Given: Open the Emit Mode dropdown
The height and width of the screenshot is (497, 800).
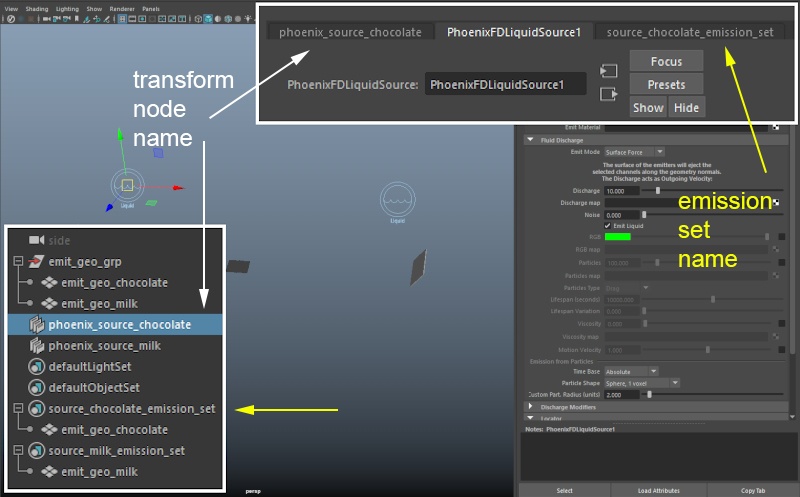Looking at the screenshot, I should tap(634, 152).
